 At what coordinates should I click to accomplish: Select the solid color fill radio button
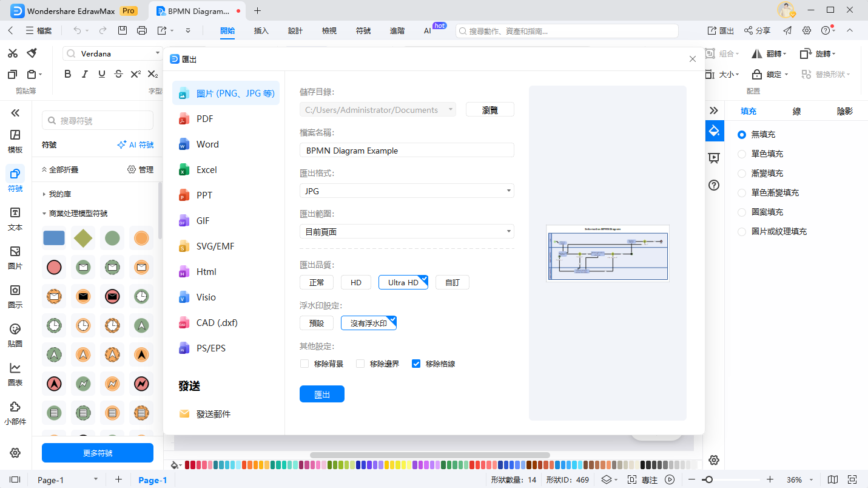click(741, 154)
